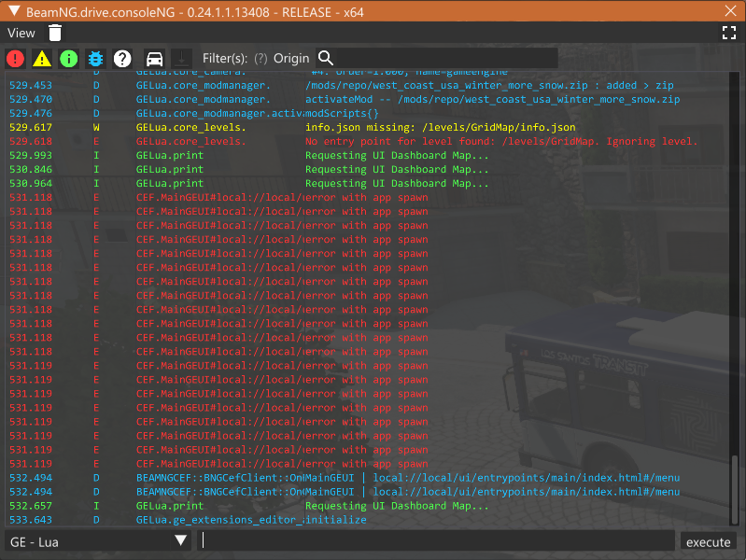
Task: Open the View menu
Action: point(21,33)
